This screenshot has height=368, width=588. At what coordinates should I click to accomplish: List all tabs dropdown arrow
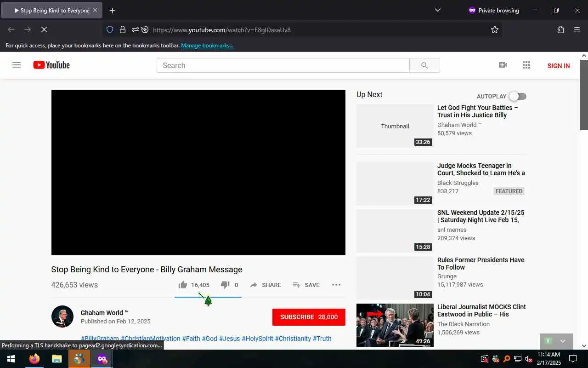pos(437,10)
